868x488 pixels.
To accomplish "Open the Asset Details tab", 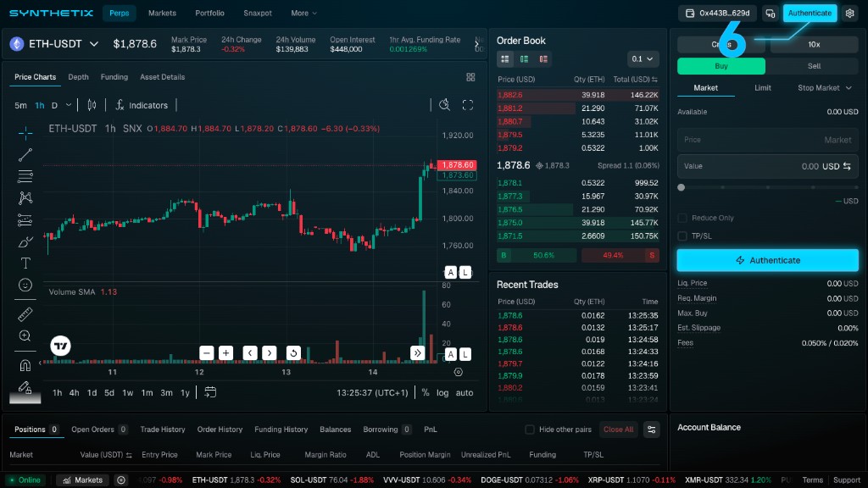I will pos(162,77).
